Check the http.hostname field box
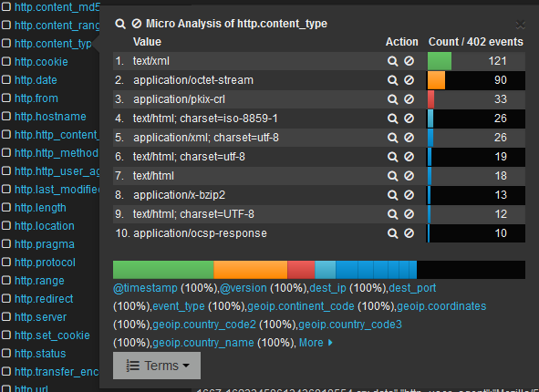This screenshot has width=539, height=392. (6, 117)
